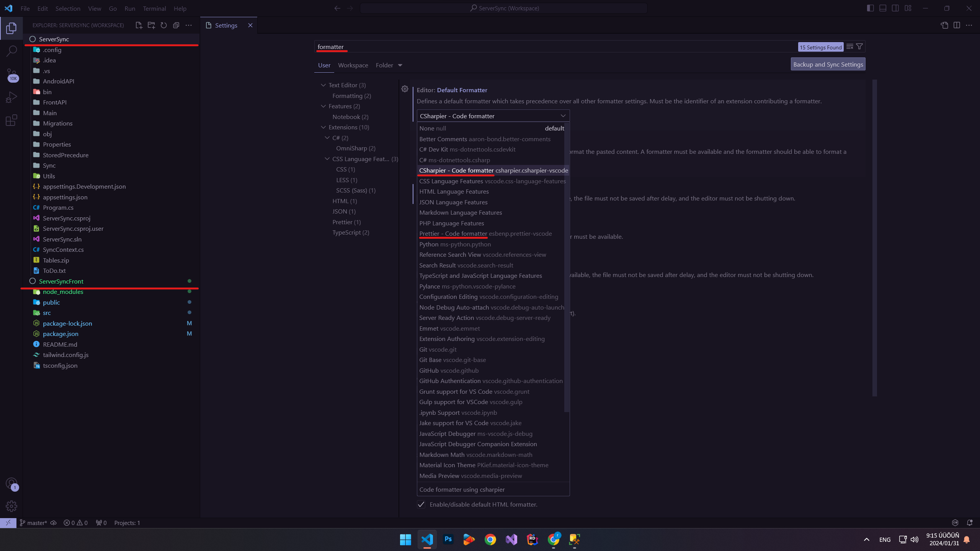
Task: Click Backup and Sync Settings button
Action: (828, 64)
